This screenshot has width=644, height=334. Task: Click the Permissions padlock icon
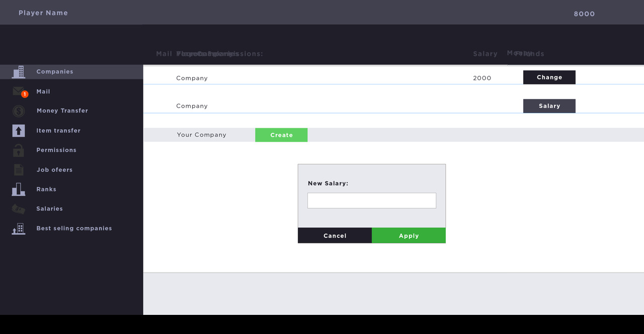(x=19, y=150)
